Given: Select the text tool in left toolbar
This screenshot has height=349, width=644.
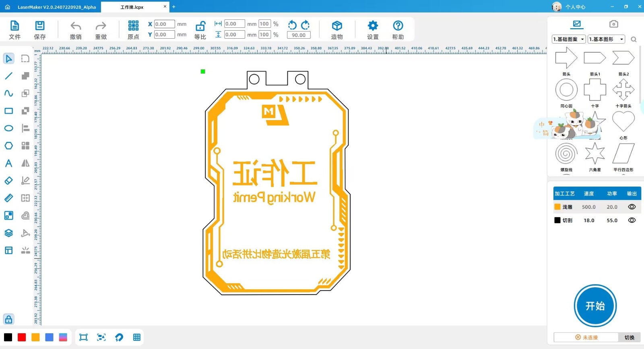Looking at the screenshot, I should click(x=8, y=163).
